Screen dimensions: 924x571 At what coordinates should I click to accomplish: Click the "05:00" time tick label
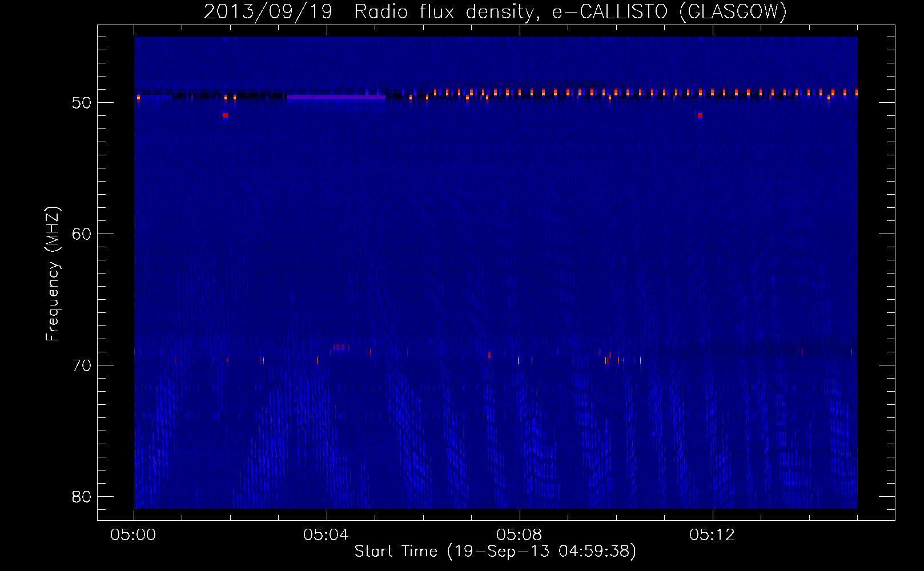tap(134, 535)
